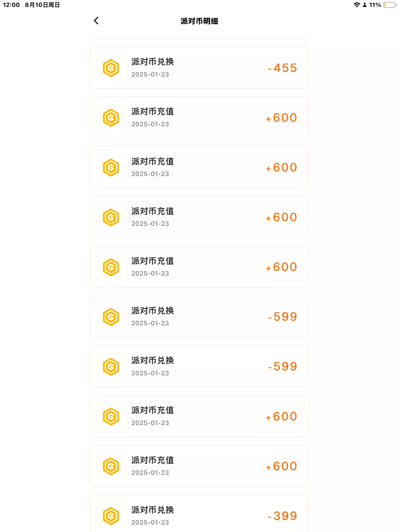Tap the battery icon in the status bar

pos(390,5)
